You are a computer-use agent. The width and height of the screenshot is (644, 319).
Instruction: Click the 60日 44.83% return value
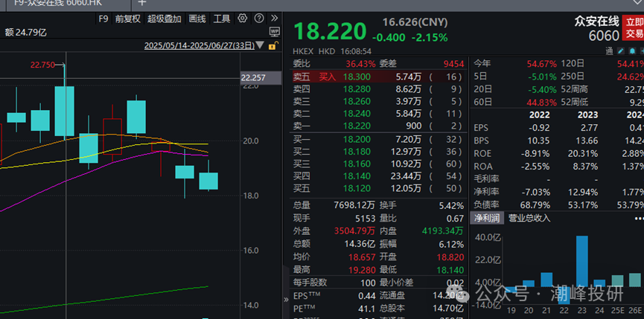click(542, 102)
